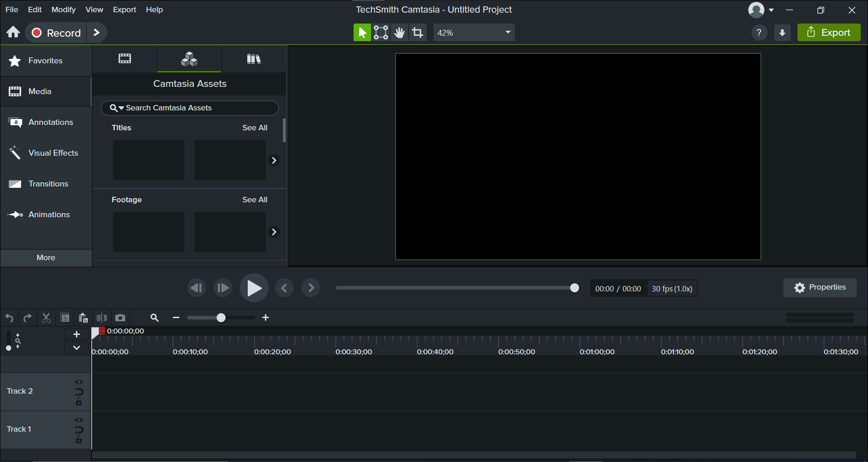
Task: Click the download arrow icon
Action: pos(782,33)
